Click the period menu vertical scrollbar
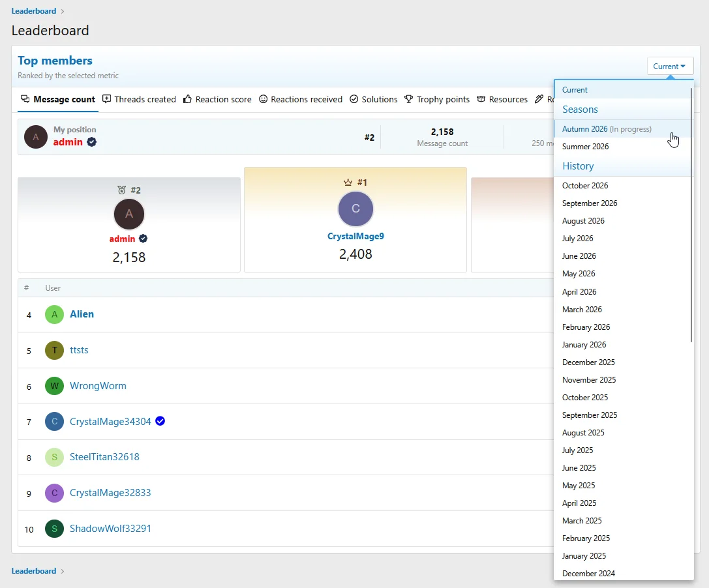The width and height of the screenshot is (709, 588). (x=691, y=214)
